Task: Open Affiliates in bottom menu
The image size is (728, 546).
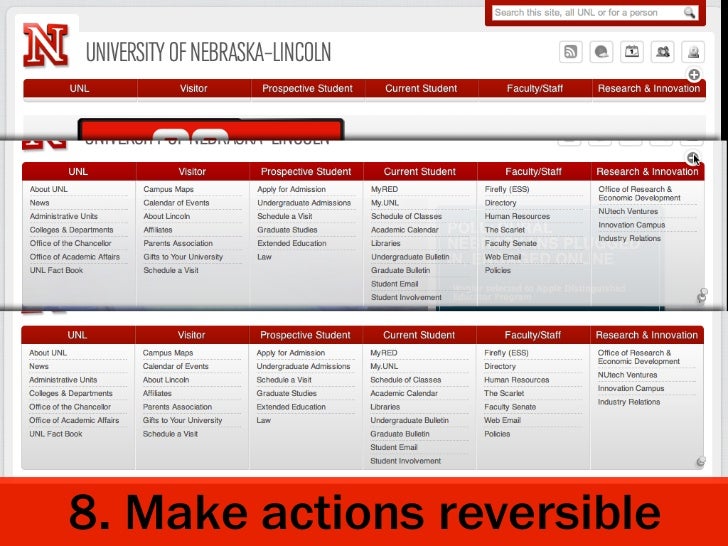Action: click(157, 393)
